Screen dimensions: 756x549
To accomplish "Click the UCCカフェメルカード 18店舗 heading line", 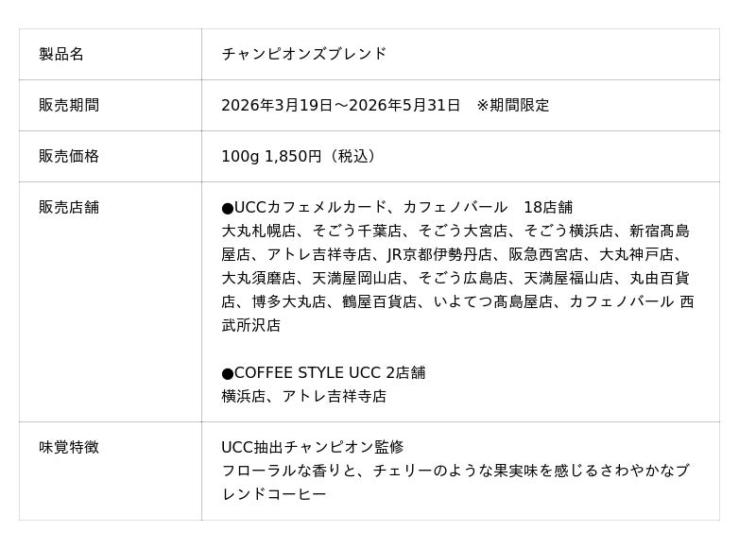I will 397,207.
